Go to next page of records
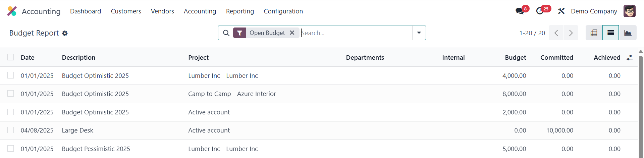 pos(571,33)
